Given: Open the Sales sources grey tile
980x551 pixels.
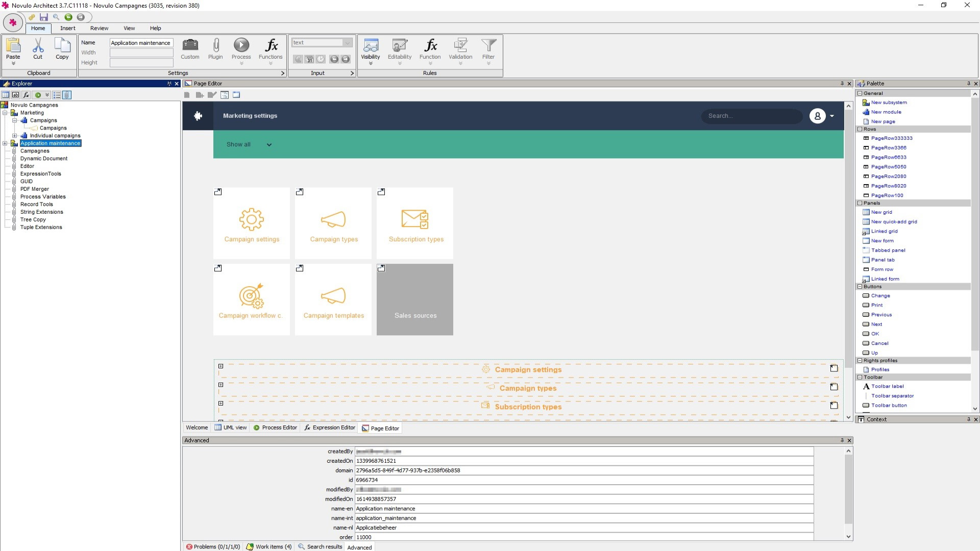Looking at the screenshot, I should [415, 299].
